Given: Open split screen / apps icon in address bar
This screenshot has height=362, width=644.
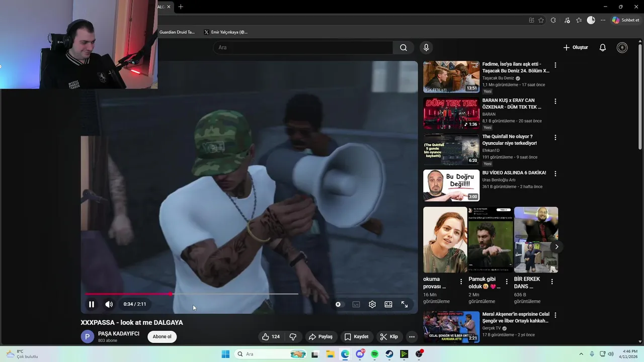Looking at the screenshot, I should tap(531, 20).
